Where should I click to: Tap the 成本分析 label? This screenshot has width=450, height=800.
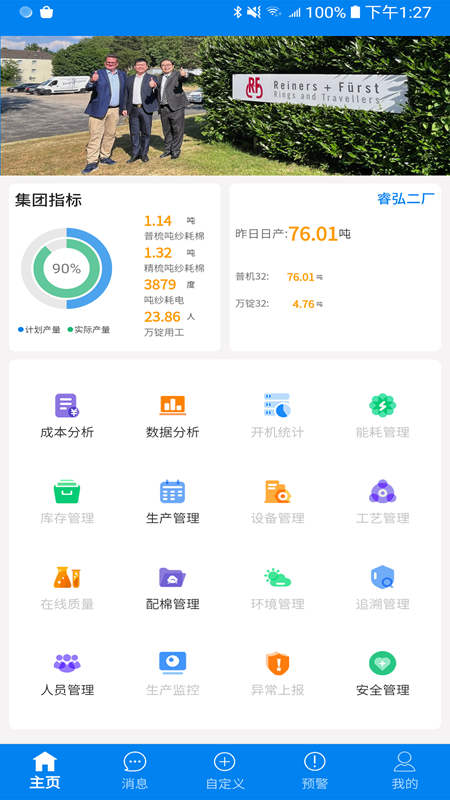coord(67,433)
